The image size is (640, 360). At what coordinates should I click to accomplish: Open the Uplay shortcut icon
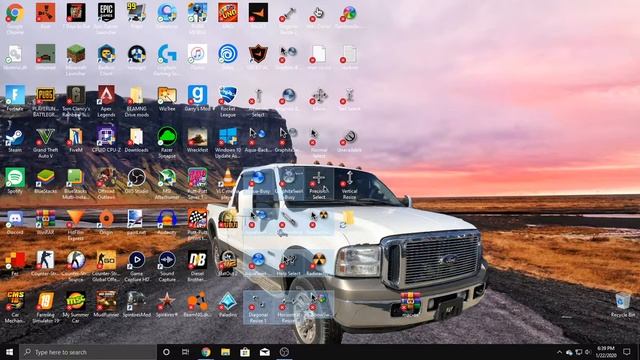point(228,54)
